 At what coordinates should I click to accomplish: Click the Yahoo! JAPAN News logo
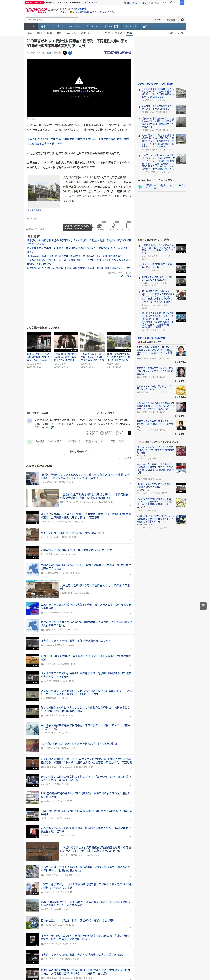click(42, 10)
